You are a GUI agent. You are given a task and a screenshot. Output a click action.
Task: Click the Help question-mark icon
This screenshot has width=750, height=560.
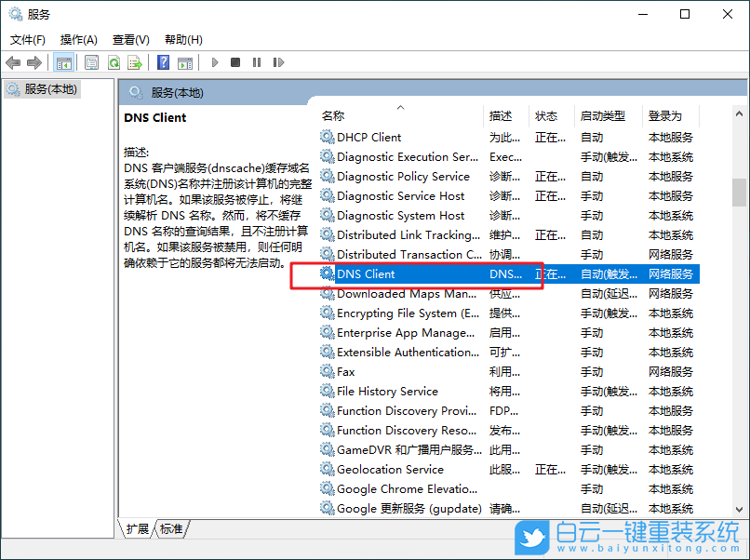coord(163,62)
